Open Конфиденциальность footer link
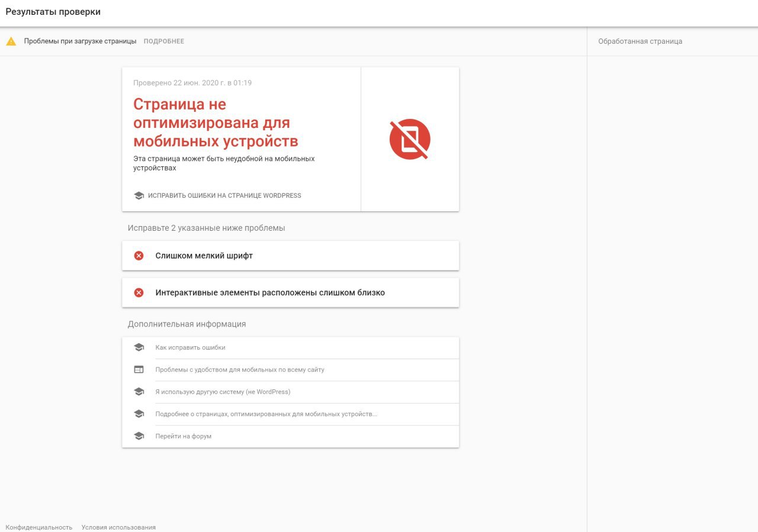This screenshot has height=532, width=758. [39, 527]
